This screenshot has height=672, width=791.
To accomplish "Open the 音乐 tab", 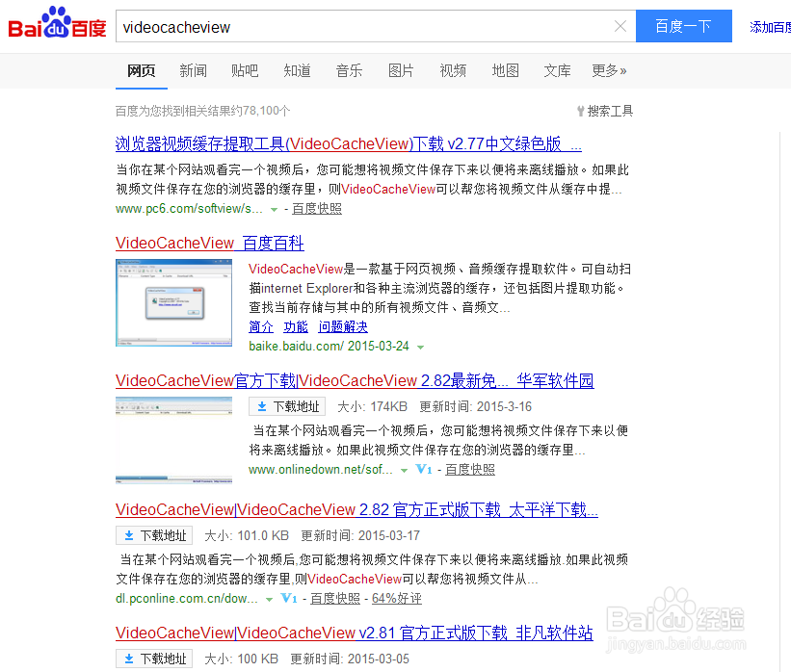I will 349,70.
